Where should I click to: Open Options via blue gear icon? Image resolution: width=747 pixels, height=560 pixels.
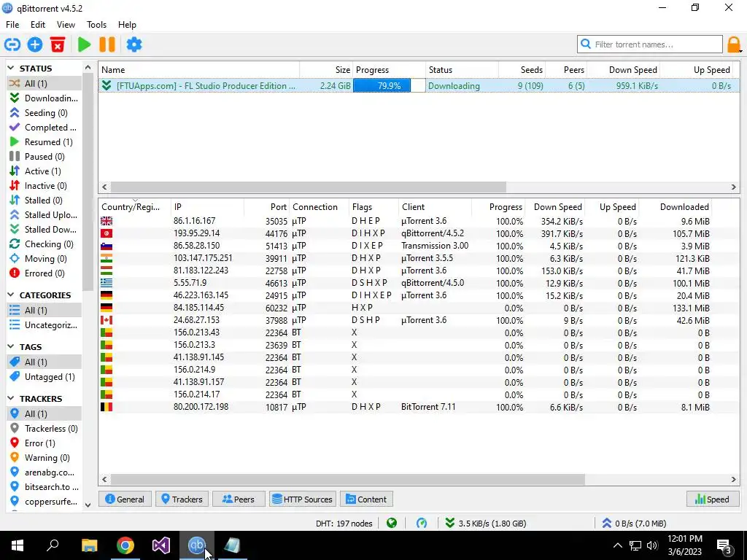click(134, 44)
